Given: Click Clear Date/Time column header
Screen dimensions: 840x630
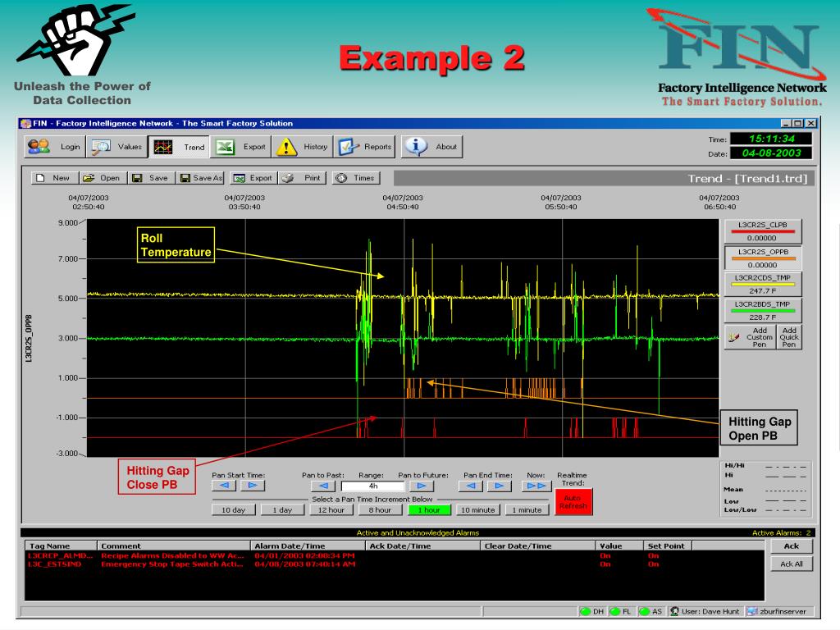Looking at the screenshot, I should 538,546.
